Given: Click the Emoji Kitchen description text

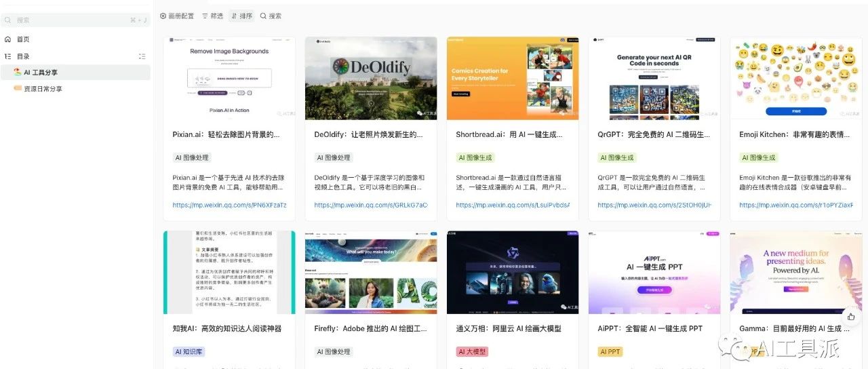Looking at the screenshot, I should pyautogui.click(x=795, y=182).
